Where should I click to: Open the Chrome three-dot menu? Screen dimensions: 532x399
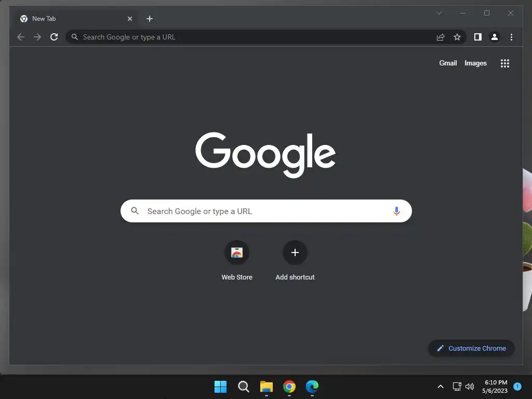click(511, 37)
